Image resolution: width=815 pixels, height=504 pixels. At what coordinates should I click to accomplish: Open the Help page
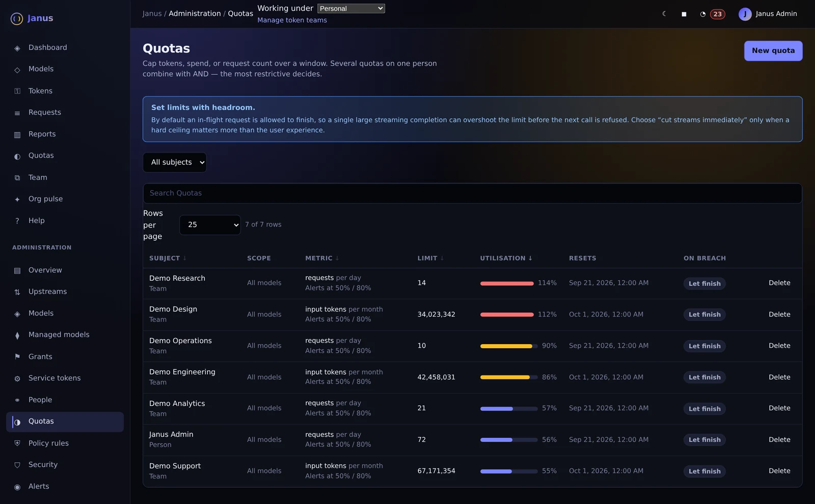[65, 220]
